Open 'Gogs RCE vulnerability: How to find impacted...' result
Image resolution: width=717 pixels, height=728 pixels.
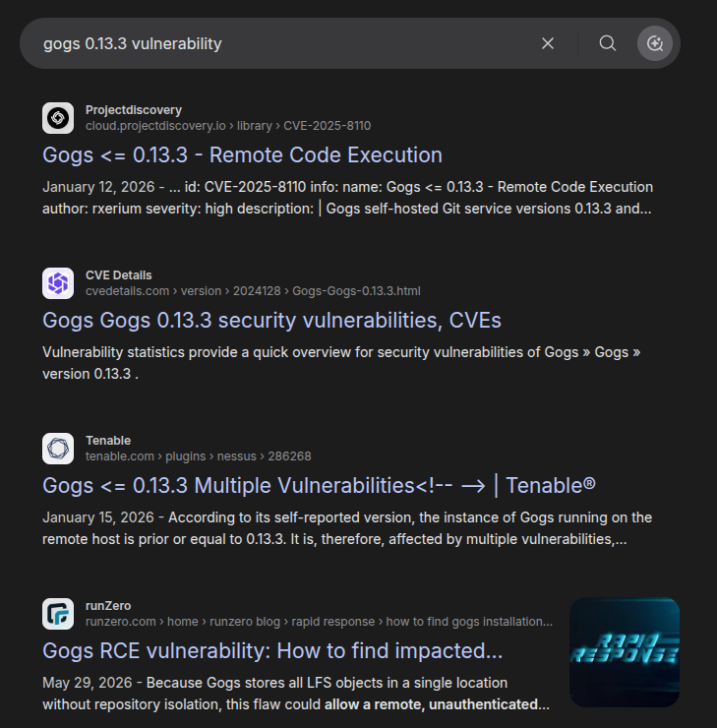coord(272,651)
